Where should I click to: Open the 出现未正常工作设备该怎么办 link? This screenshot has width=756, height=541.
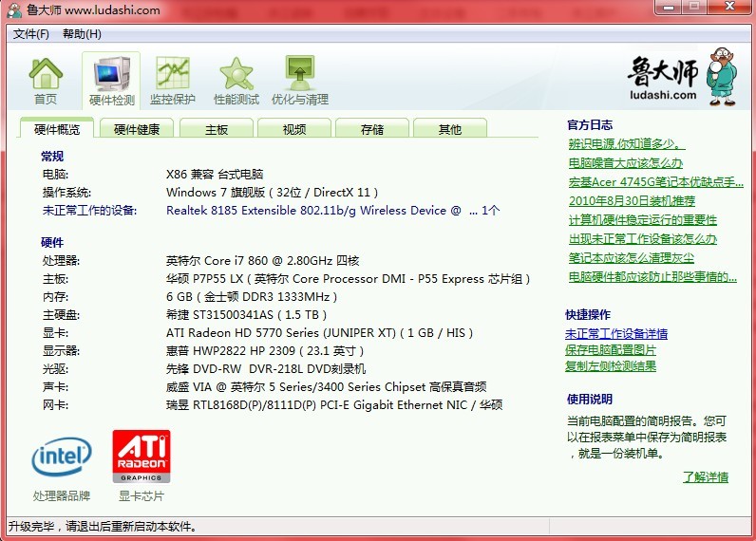tap(643, 239)
